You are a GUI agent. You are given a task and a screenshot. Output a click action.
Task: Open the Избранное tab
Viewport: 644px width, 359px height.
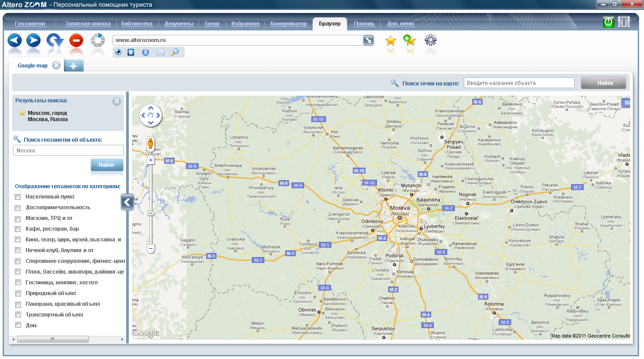pos(246,24)
